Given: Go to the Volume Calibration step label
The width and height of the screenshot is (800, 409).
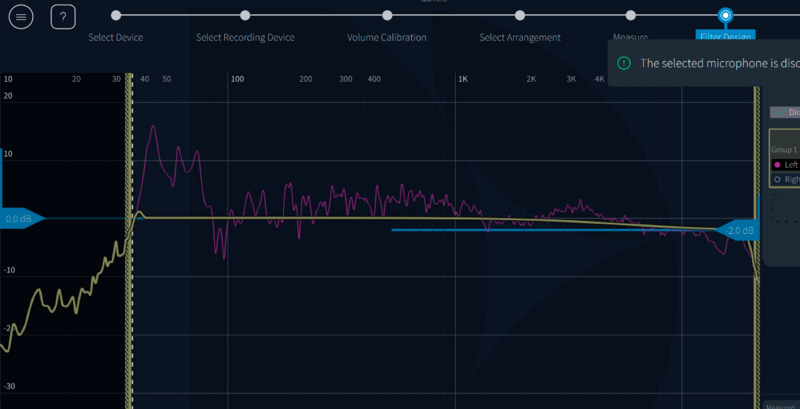Looking at the screenshot, I should (x=387, y=38).
